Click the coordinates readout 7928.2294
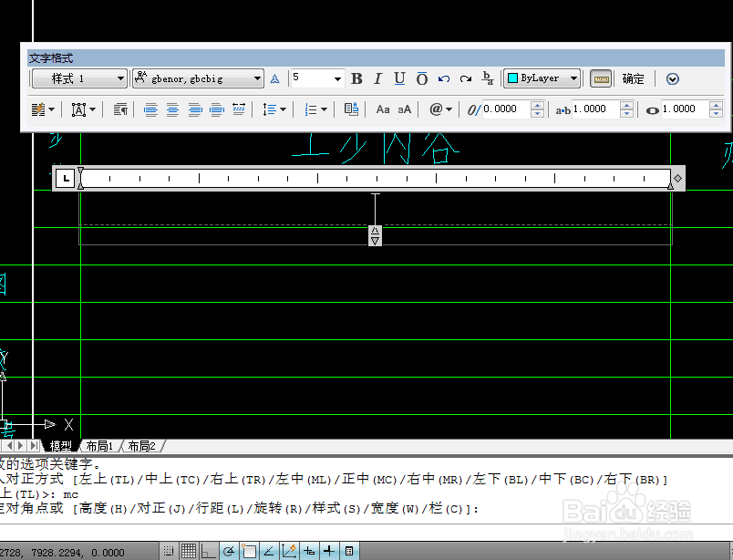Viewport: 733px width, 560px height. [x=57, y=553]
